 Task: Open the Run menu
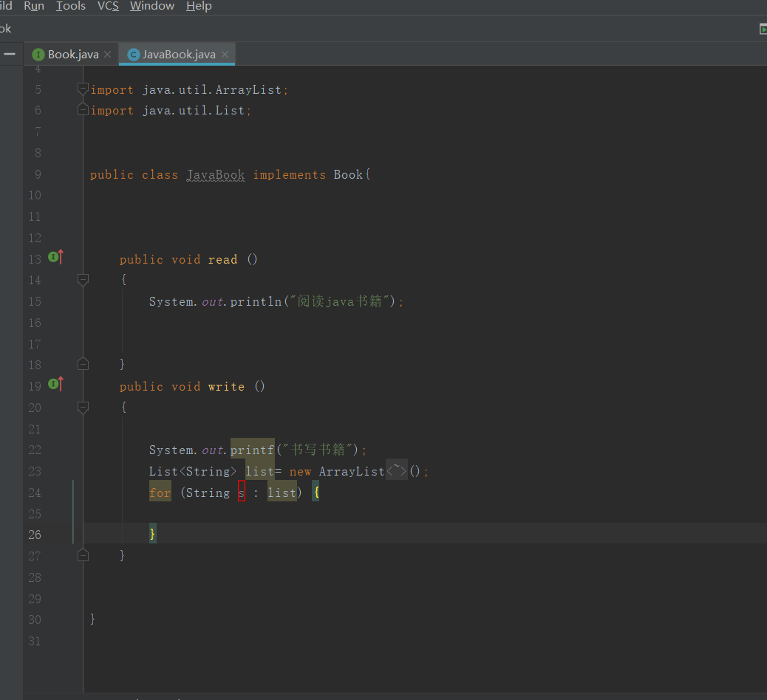click(x=34, y=6)
